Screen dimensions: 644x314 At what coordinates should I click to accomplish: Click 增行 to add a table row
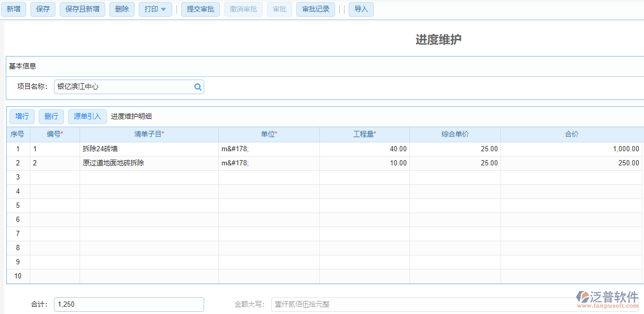(x=22, y=116)
